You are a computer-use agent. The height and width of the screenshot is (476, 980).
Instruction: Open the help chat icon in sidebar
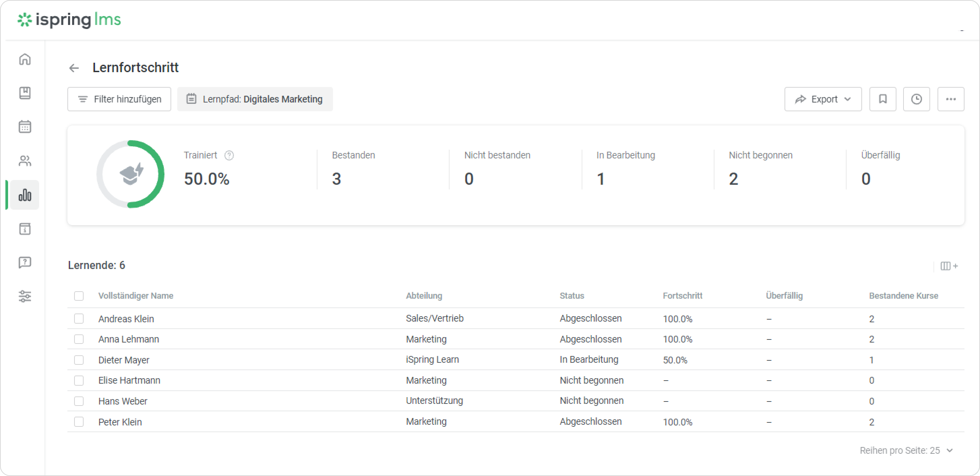pos(25,262)
